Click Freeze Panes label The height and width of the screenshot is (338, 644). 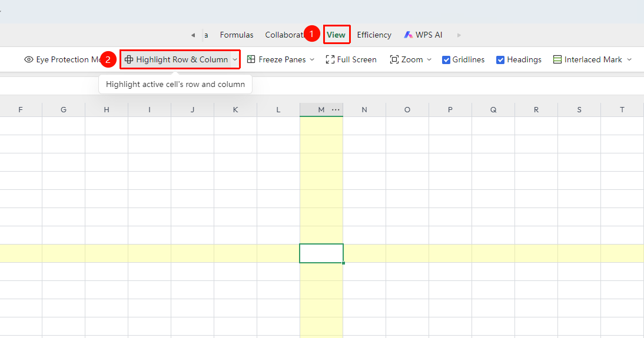(282, 59)
